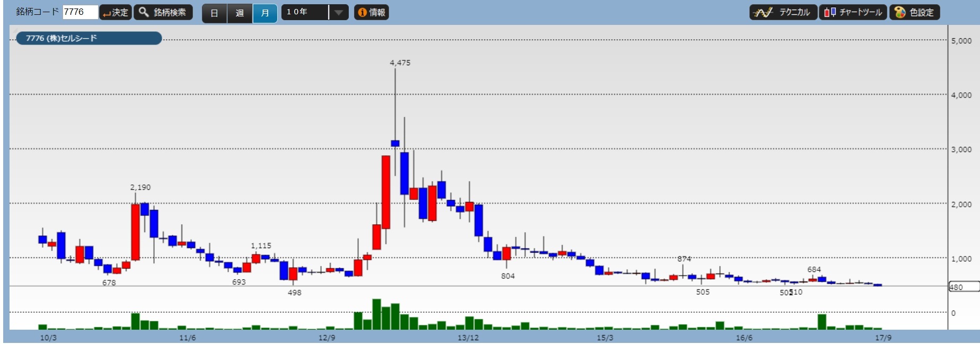This screenshot has width=980, height=344.
Task: Open the テクニカル indicators menu
Action: (x=783, y=12)
